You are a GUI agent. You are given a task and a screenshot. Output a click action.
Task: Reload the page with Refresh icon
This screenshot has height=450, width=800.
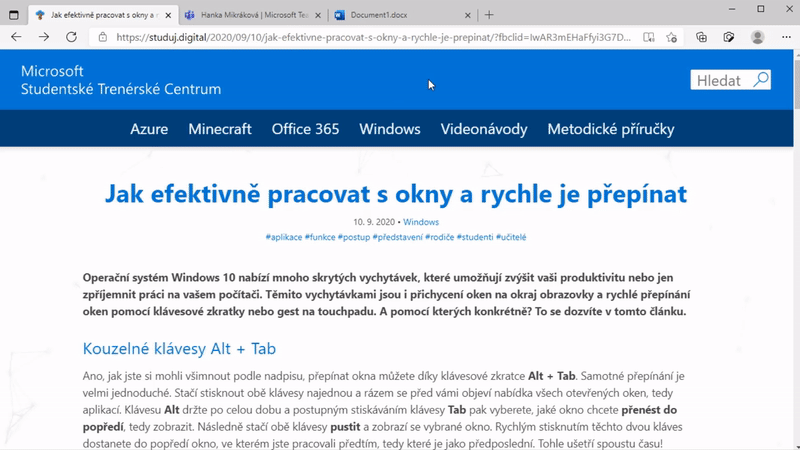tap(71, 37)
